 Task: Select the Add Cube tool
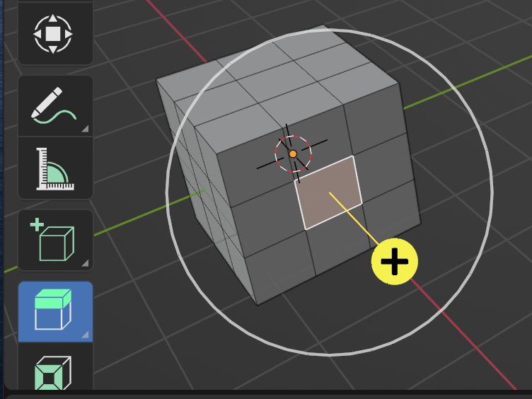[x=55, y=241]
